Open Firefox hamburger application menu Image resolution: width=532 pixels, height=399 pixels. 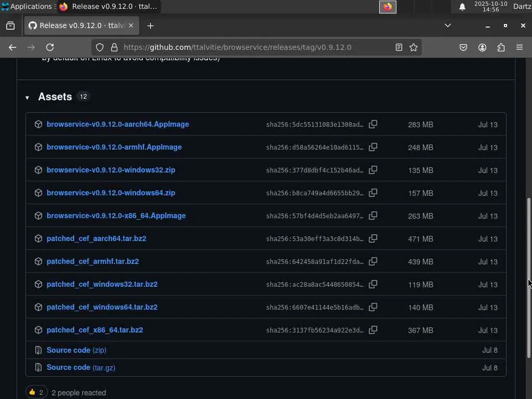[520, 47]
